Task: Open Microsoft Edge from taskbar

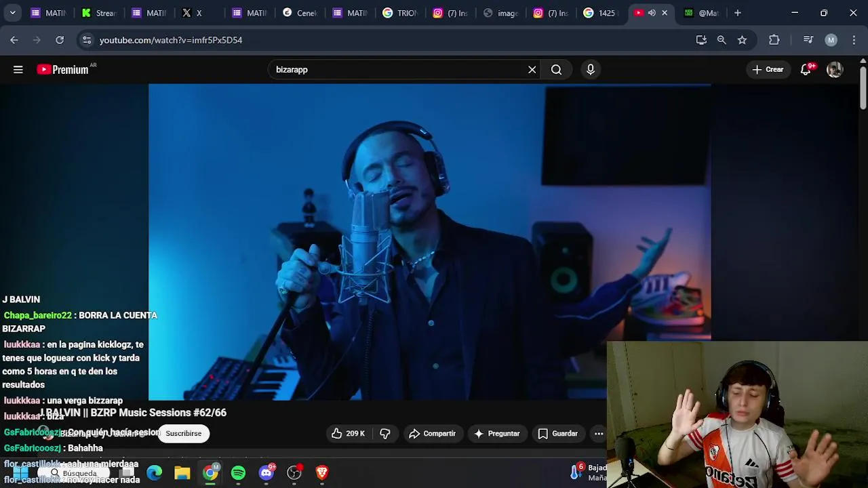Action: (x=155, y=472)
